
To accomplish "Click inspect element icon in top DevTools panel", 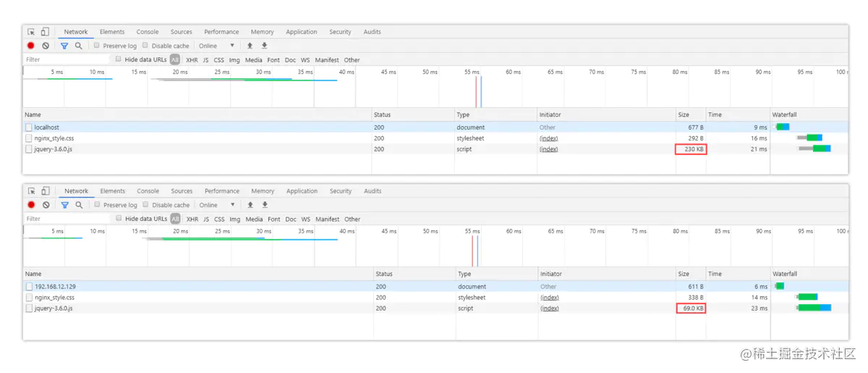I will (31, 32).
